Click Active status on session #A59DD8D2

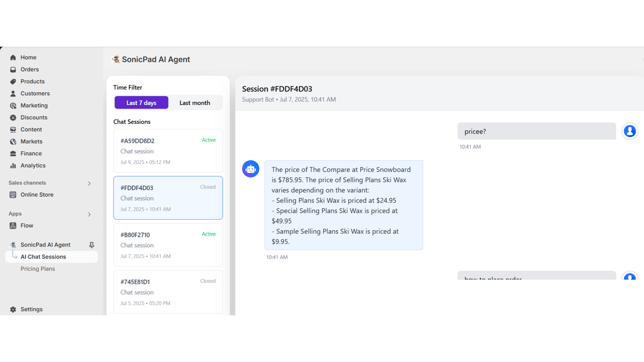(x=208, y=140)
